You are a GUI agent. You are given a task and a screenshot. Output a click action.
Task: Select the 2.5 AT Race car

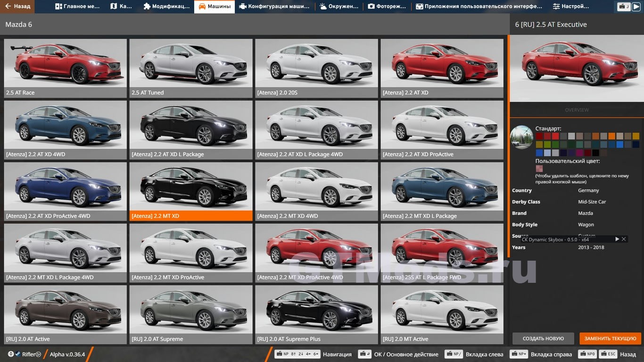(x=66, y=68)
